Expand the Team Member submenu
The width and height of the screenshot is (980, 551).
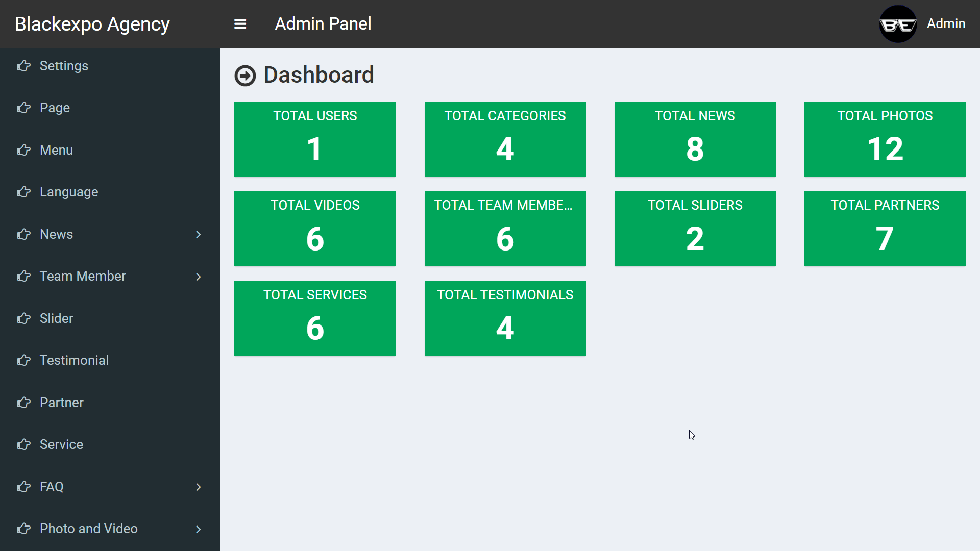pos(198,276)
